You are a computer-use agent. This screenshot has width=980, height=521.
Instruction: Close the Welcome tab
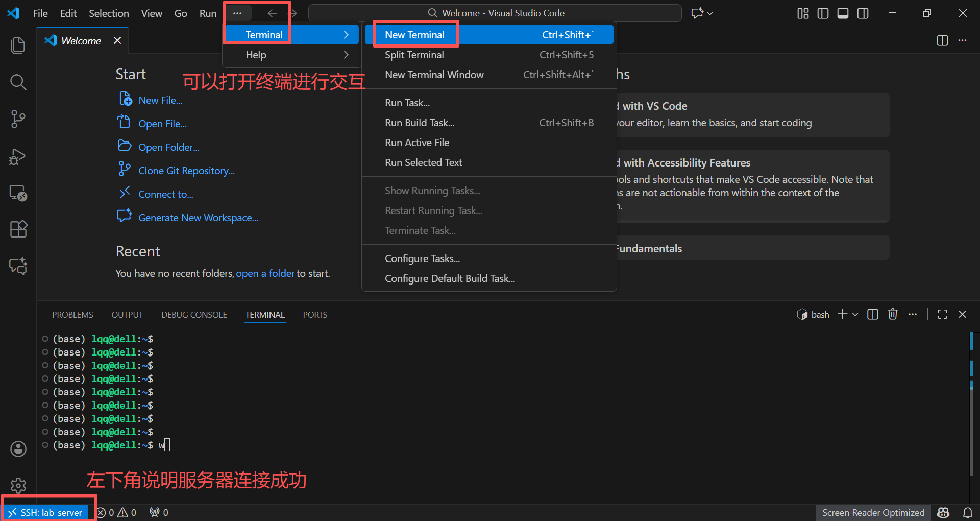(117, 40)
